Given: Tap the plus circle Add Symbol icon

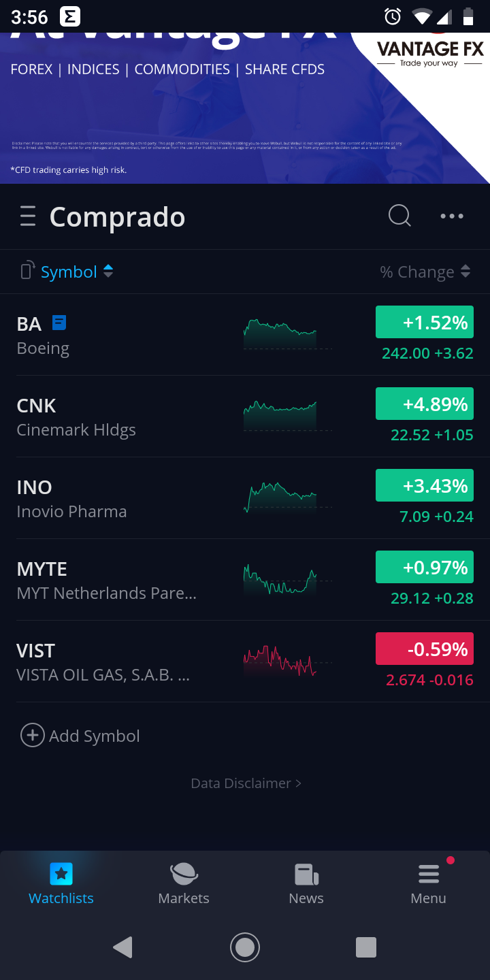Looking at the screenshot, I should pos(32,736).
